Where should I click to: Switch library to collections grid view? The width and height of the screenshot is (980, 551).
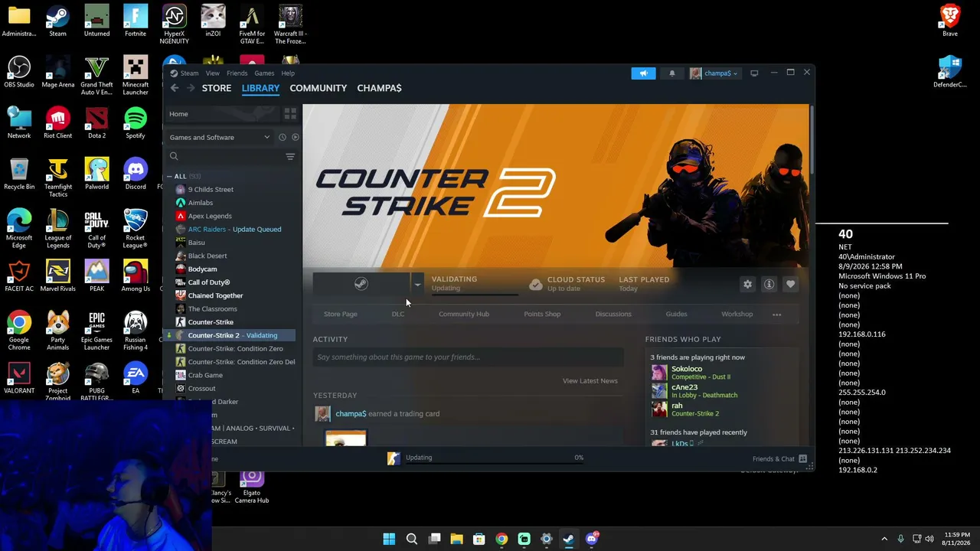click(x=290, y=114)
